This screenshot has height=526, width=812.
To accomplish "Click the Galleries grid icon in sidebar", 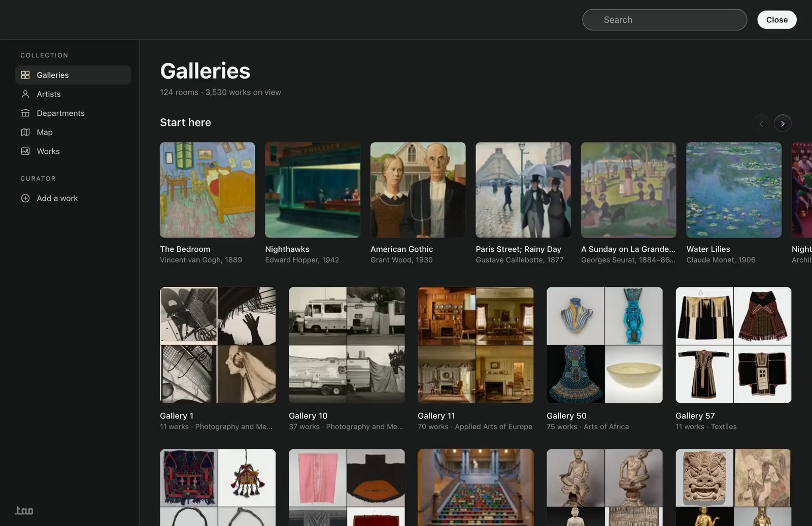I will point(25,75).
